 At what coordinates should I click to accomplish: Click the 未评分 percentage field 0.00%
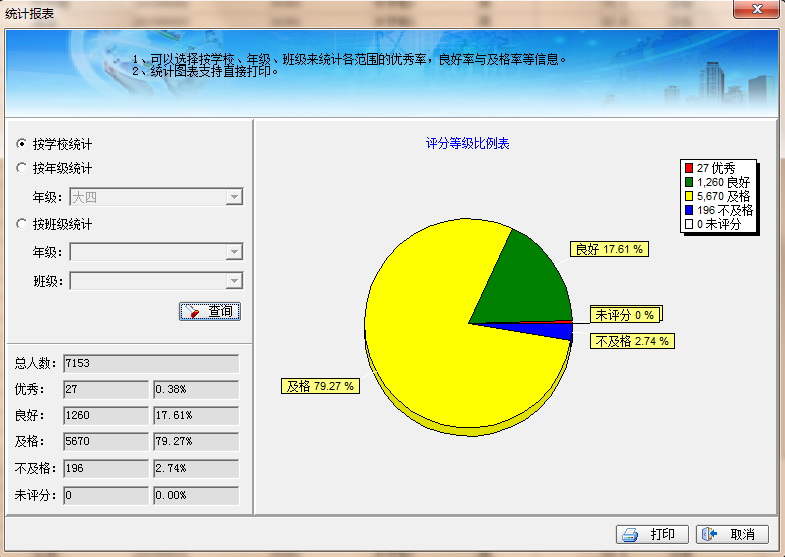196,495
